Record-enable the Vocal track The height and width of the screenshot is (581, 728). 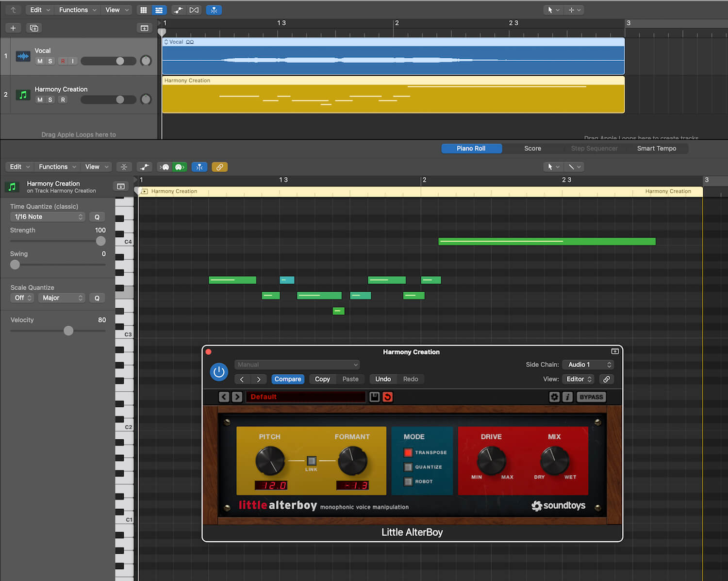coord(63,61)
